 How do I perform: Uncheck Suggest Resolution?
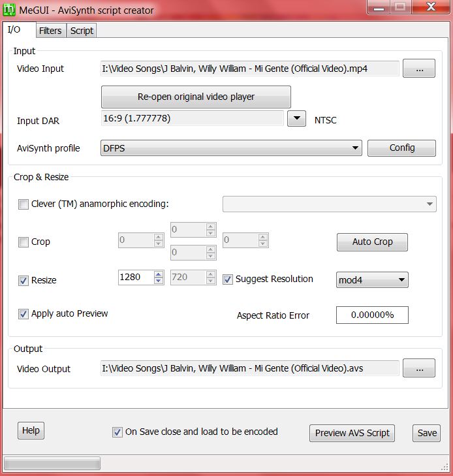[228, 279]
